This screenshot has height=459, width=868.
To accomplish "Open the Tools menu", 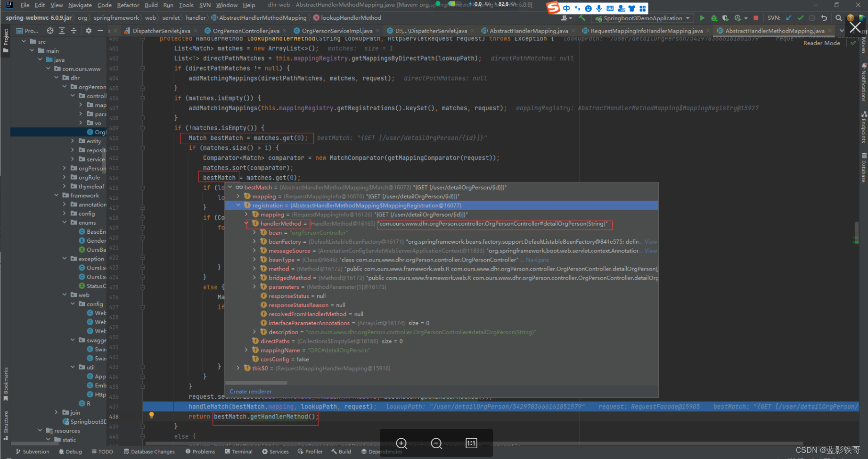I will point(186,5).
